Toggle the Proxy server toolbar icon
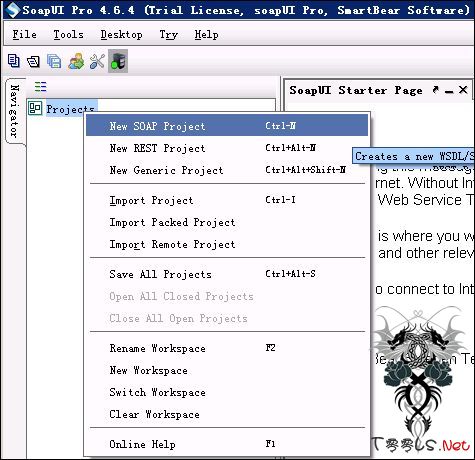 click(x=118, y=61)
